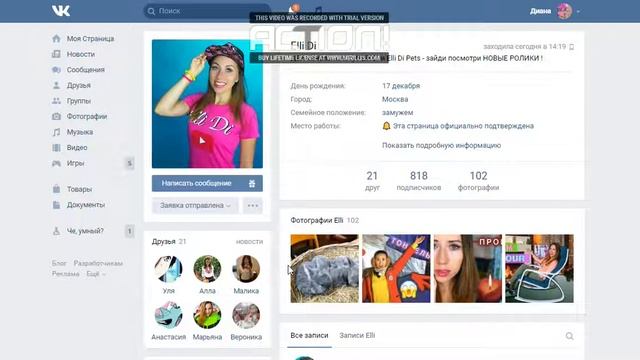Click birthday link 17 декабря
The width and height of the screenshot is (640, 360).
401,86
